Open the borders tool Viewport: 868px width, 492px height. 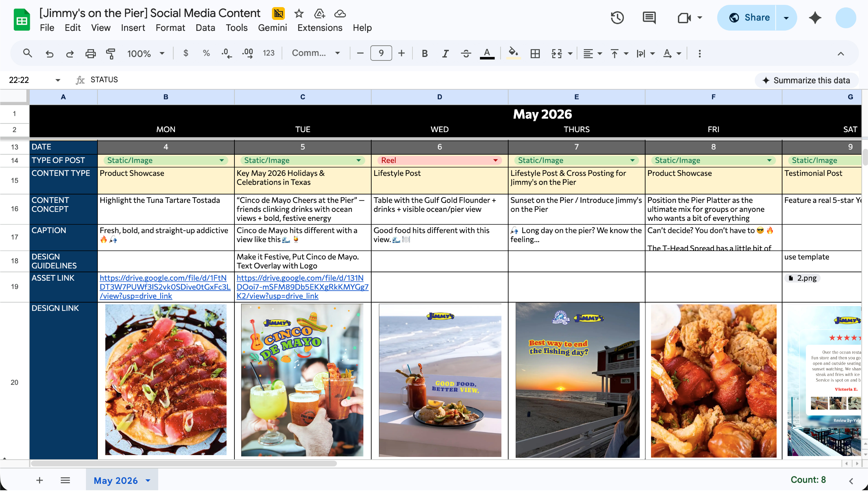click(x=535, y=53)
